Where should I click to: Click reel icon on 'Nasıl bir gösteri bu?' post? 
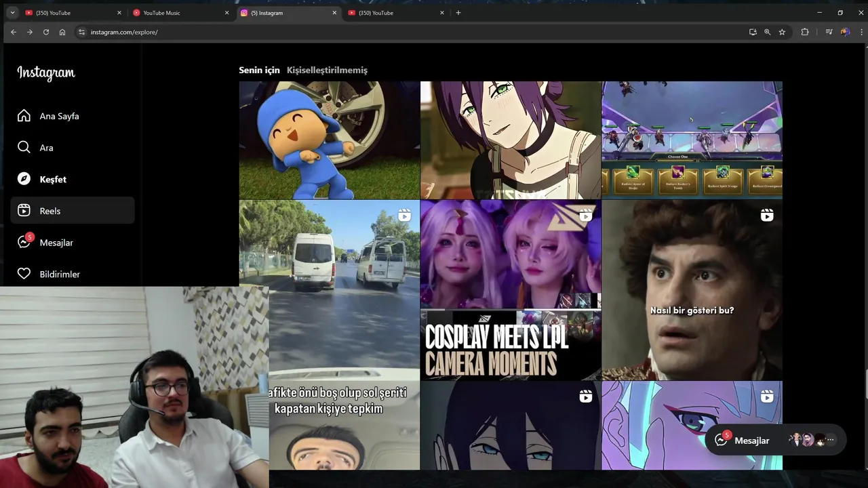pos(767,216)
